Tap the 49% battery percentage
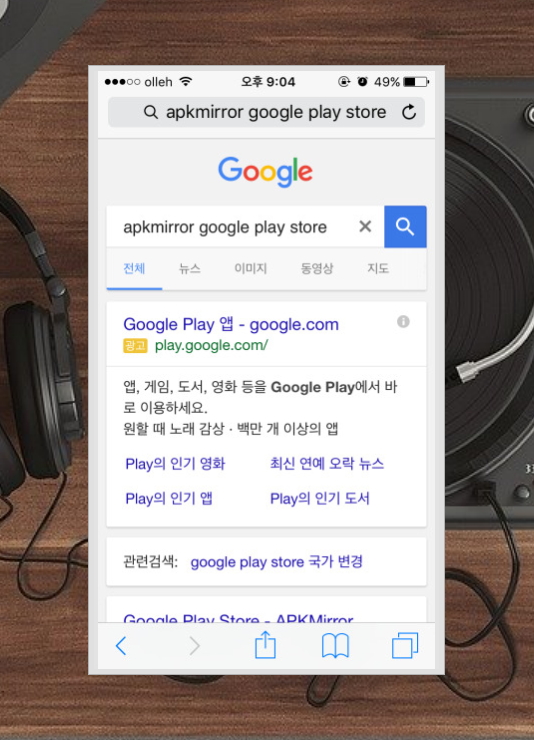534x740 pixels. 387,82
